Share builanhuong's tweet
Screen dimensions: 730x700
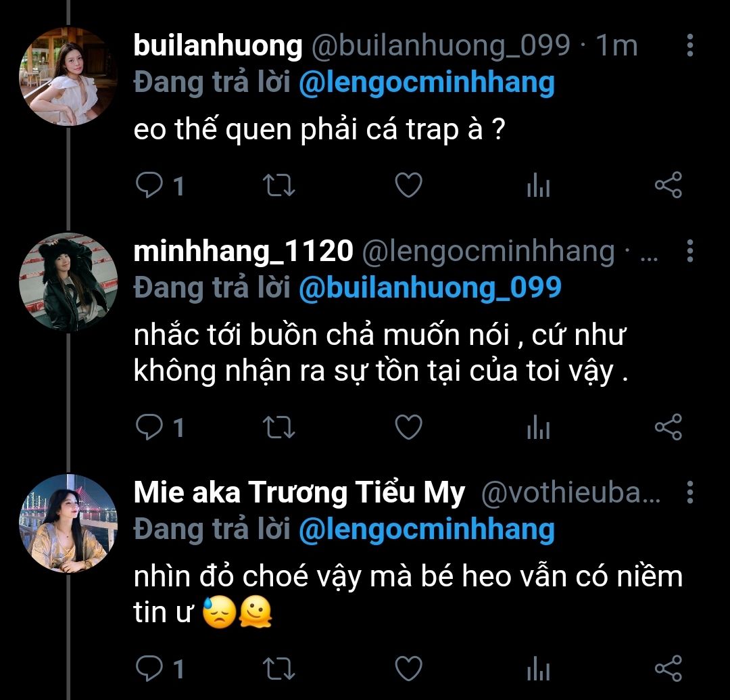668,185
